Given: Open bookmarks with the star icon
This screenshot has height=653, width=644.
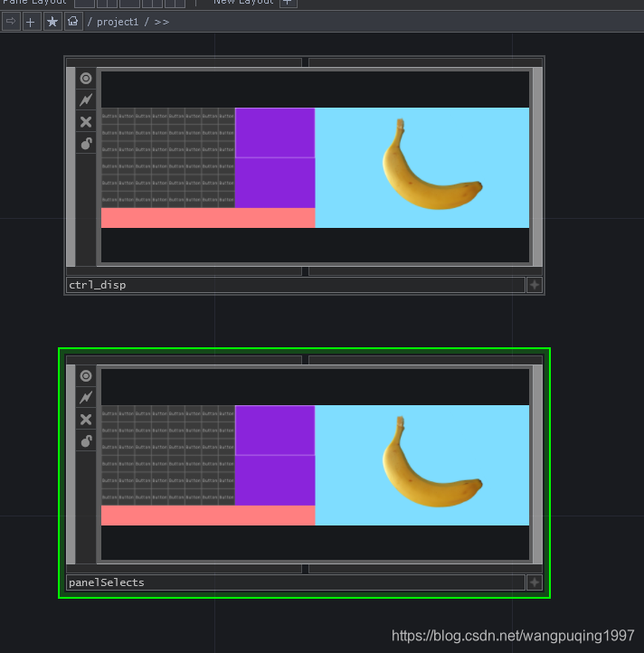Looking at the screenshot, I should coord(52,22).
